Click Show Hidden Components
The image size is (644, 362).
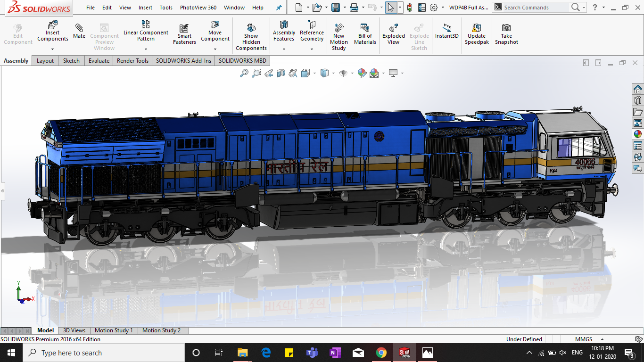(251, 37)
